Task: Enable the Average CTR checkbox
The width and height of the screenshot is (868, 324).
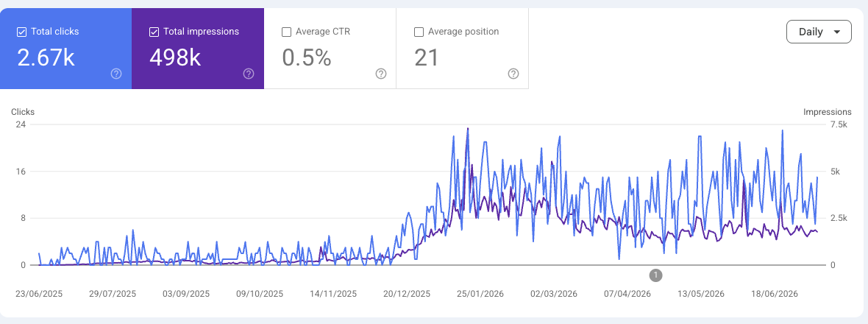Action: click(x=287, y=32)
